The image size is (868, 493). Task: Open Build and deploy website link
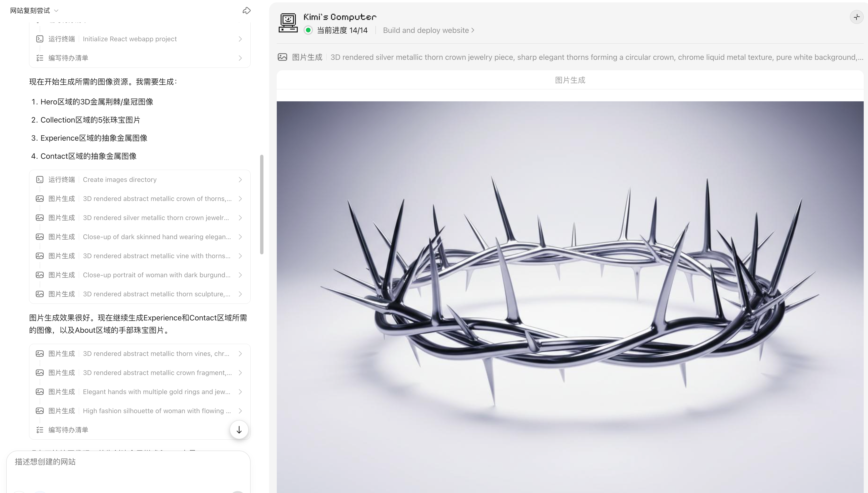tap(428, 30)
